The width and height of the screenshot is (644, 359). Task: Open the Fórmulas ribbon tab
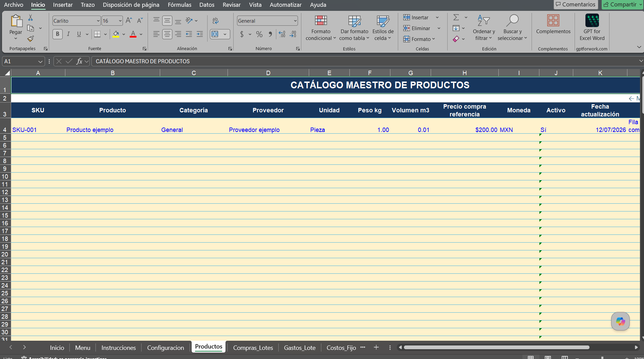point(179,5)
